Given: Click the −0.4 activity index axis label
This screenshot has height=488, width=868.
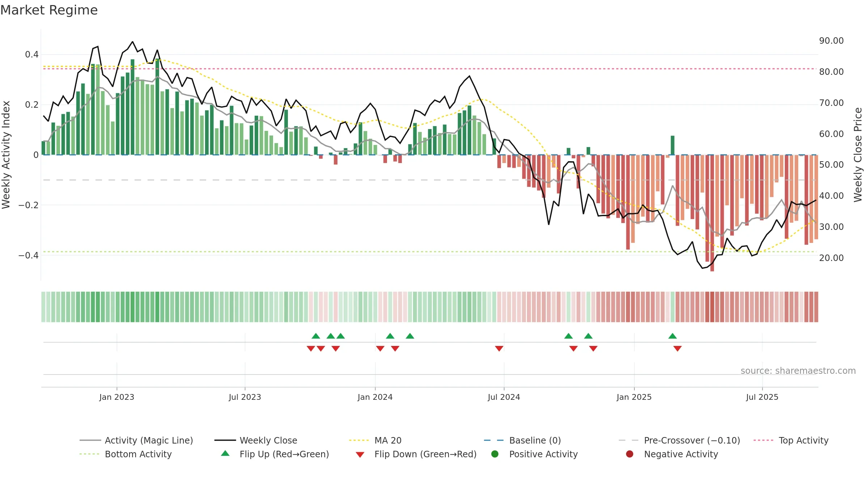Looking at the screenshot, I should 28,256.
